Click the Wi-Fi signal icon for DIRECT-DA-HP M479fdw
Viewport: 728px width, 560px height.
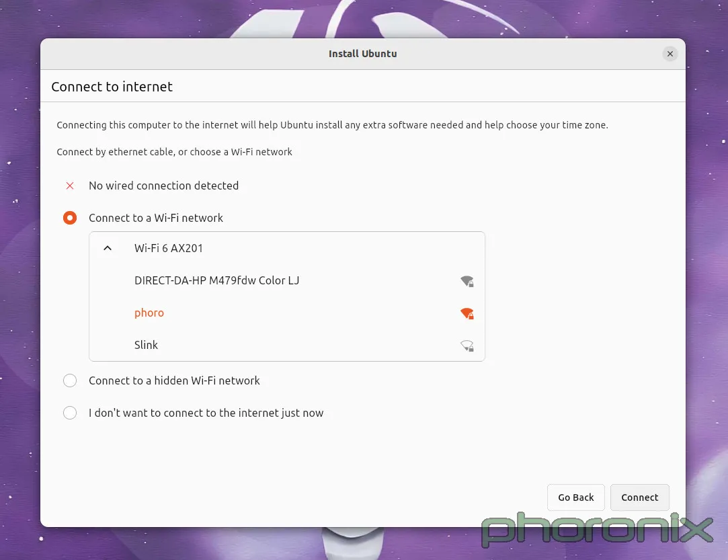point(467,281)
